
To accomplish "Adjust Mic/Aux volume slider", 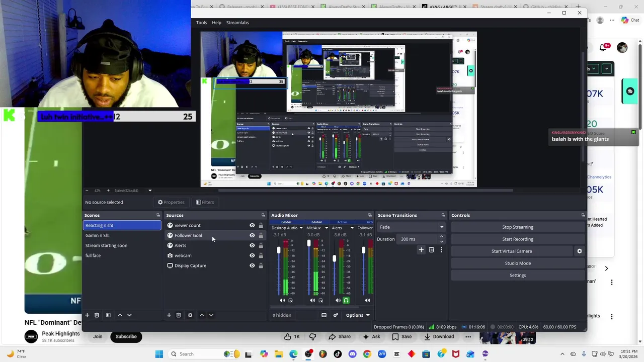I will pyautogui.click(x=309, y=243).
